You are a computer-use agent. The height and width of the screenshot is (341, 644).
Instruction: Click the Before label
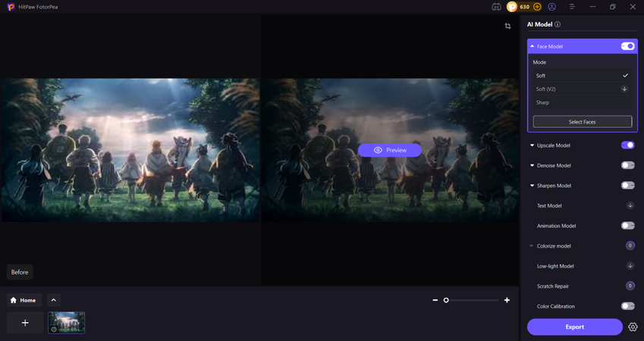(20, 272)
